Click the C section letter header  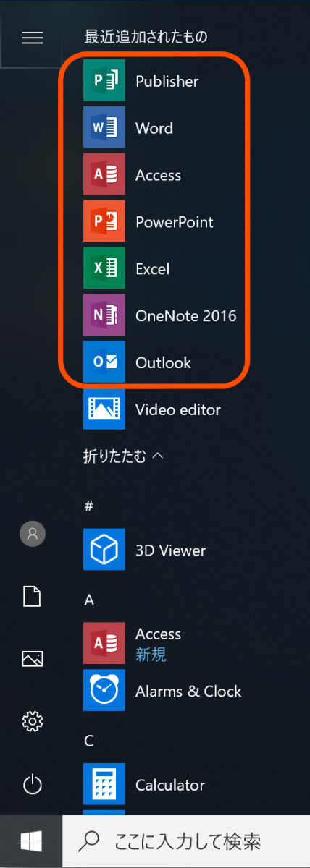pyautogui.click(x=89, y=741)
